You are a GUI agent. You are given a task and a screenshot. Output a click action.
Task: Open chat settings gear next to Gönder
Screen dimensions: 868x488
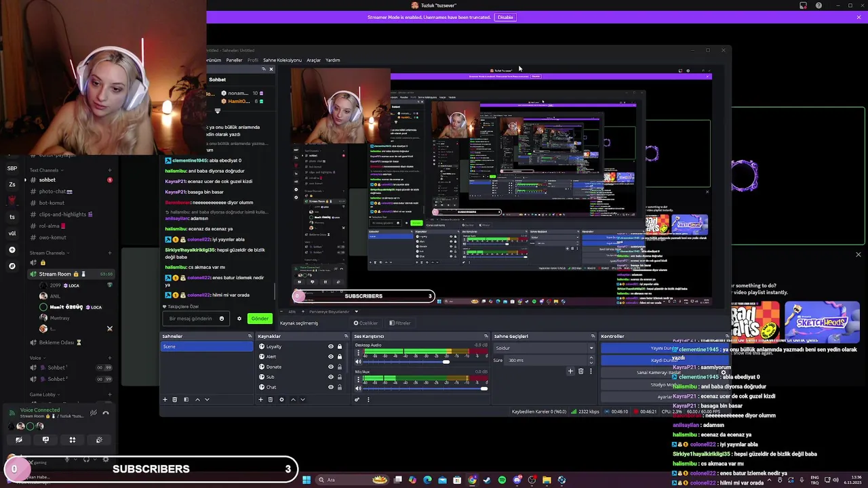(x=239, y=319)
